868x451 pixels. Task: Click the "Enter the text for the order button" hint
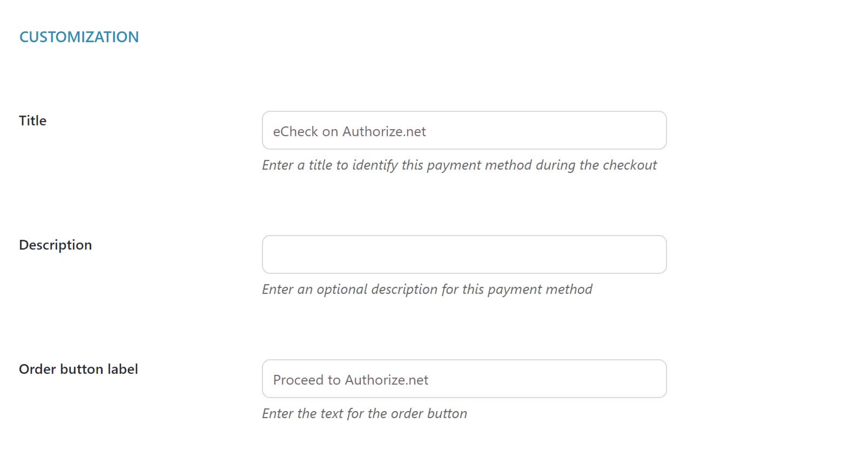364,413
